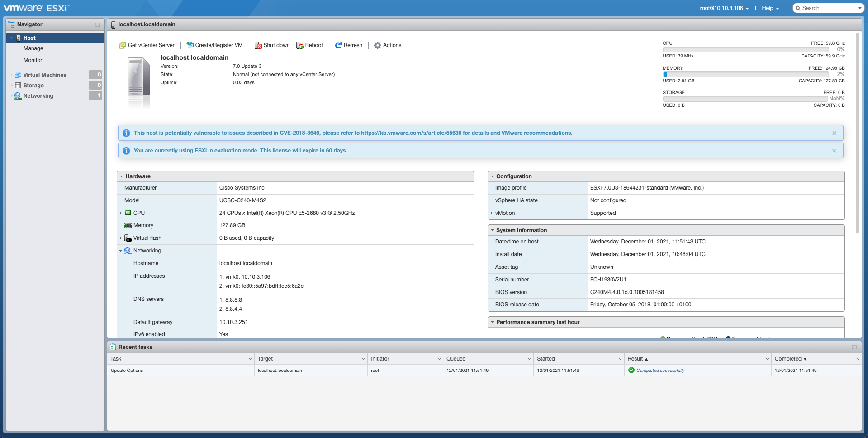The height and width of the screenshot is (438, 868).
Task: Sort tasks by Completed column header
Action: (788, 359)
